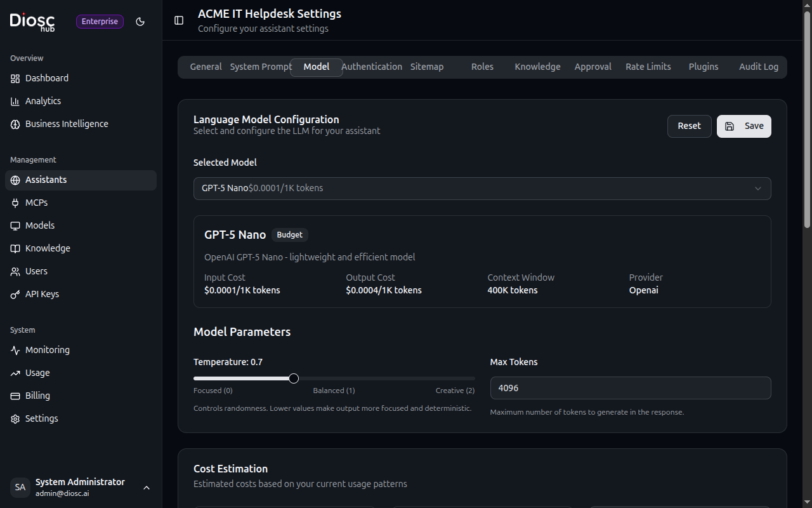Expand the System Administrator account menu
Screen dimensions: 812x508
[x=146, y=488]
